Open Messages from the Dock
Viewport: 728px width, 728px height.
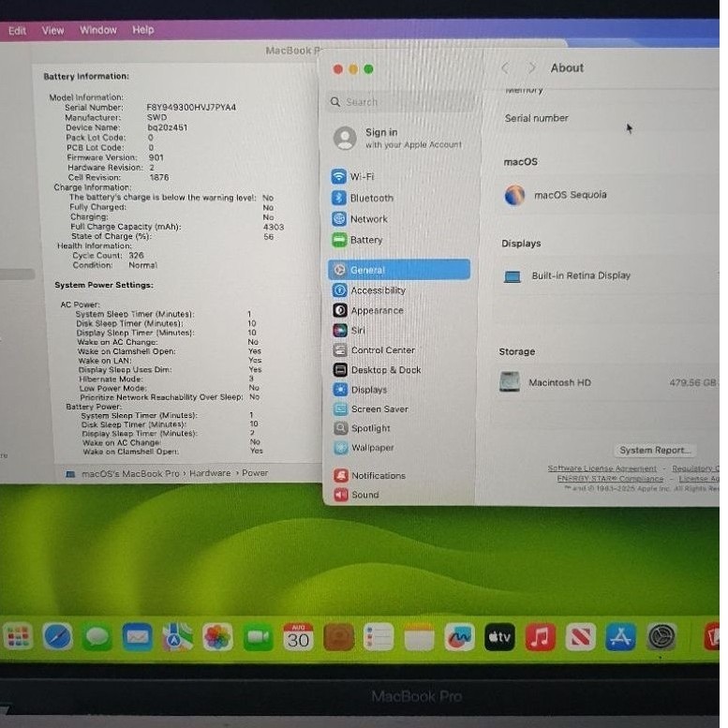pyautogui.click(x=97, y=636)
